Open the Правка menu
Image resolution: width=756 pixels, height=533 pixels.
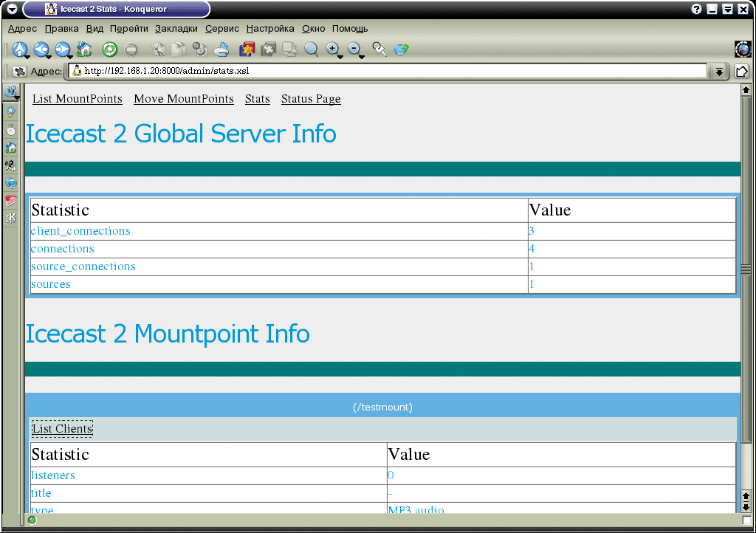click(62, 29)
